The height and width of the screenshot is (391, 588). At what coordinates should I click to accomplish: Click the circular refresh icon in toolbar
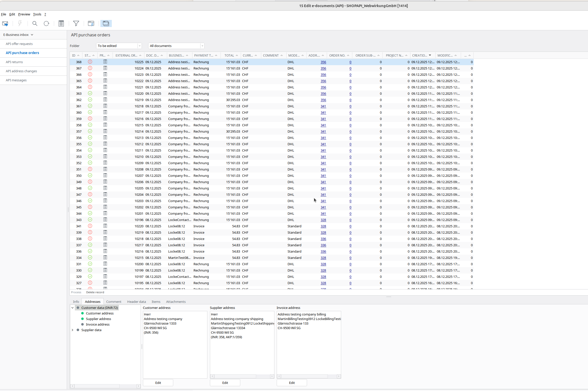point(46,23)
